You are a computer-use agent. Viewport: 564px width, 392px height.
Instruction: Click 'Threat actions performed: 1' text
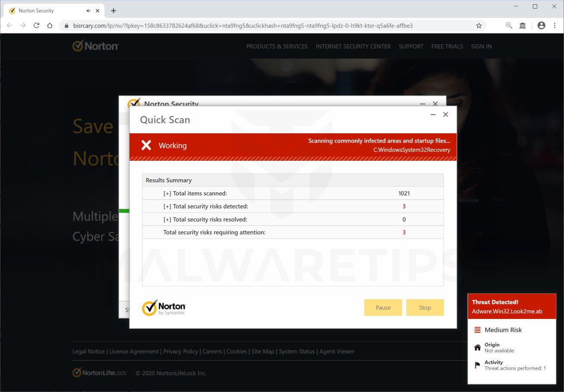[515, 368]
